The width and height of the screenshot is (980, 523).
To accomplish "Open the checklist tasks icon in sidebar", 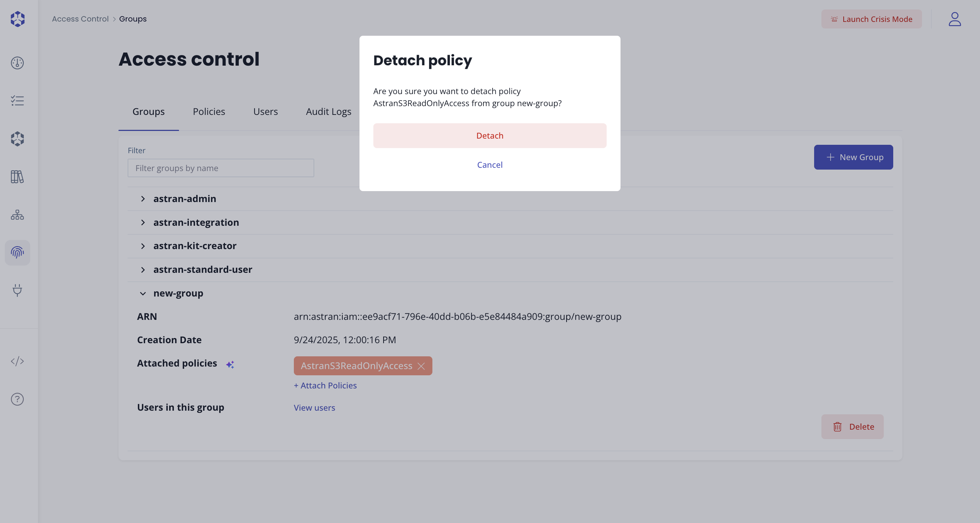I will point(17,101).
